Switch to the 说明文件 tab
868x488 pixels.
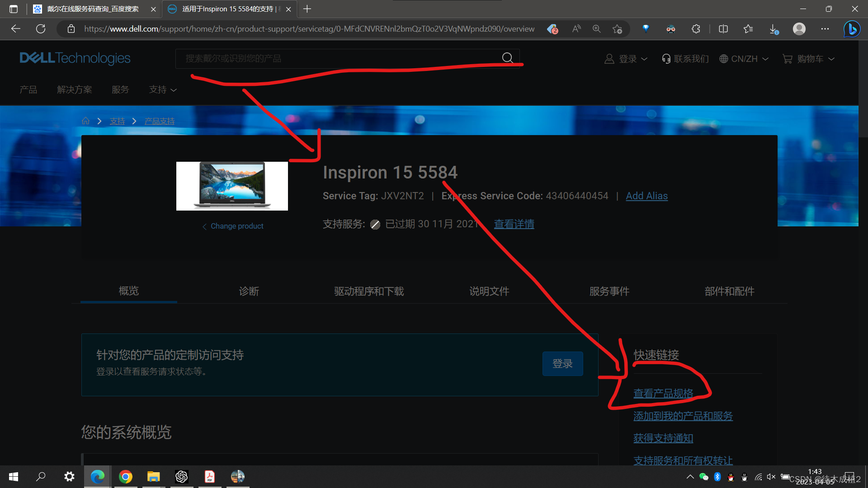click(489, 291)
